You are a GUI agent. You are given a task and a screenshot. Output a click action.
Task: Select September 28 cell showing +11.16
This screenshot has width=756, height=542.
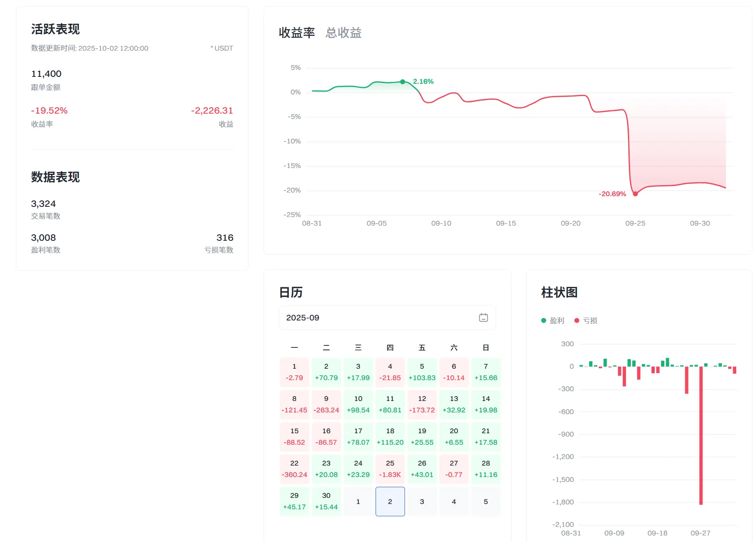pyautogui.click(x=486, y=469)
